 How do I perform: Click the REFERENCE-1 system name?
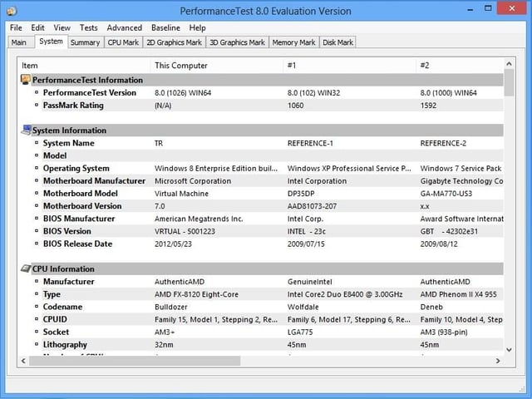(x=310, y=143)
